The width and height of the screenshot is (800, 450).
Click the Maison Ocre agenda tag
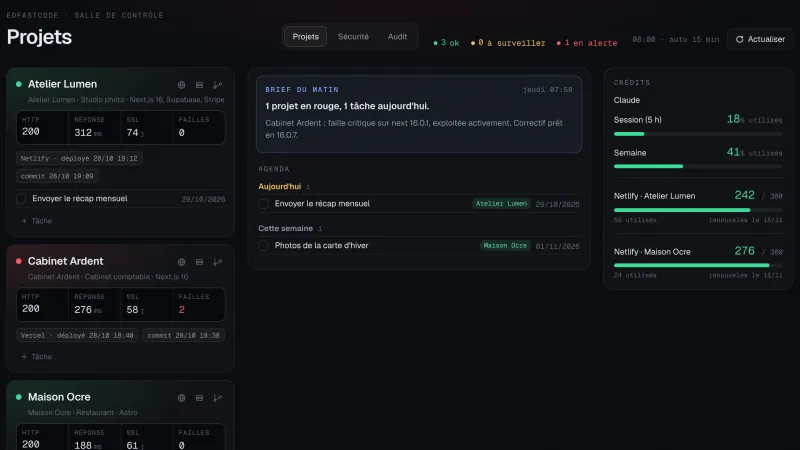coord(505,245)
